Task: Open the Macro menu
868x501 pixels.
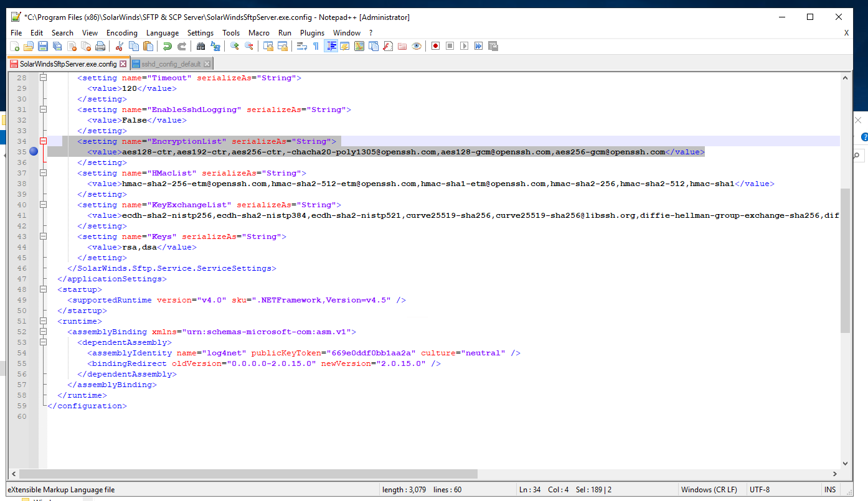Action: (259, 33)
